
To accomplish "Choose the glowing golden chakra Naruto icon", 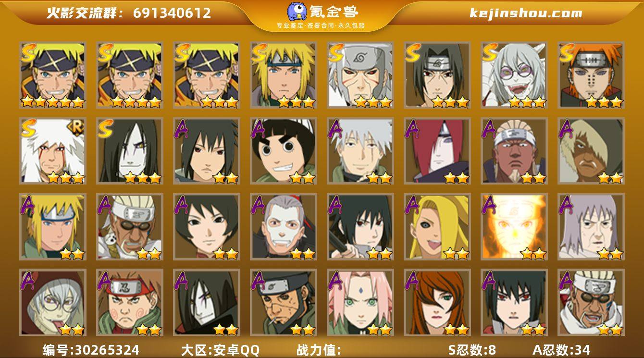I will [514, 226].
